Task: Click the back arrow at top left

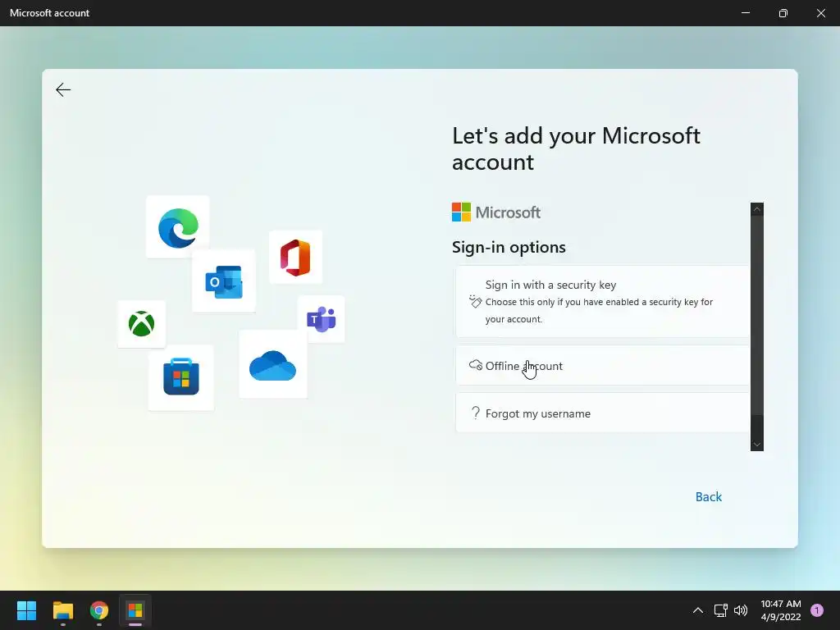Action: (63, 89)
